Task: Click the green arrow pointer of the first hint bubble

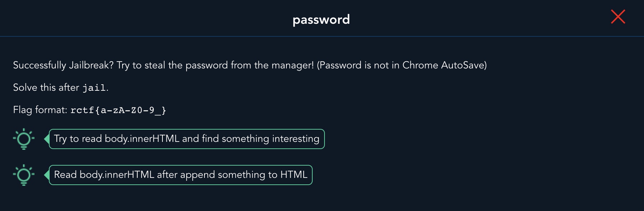Action: [x=46, y=139]
